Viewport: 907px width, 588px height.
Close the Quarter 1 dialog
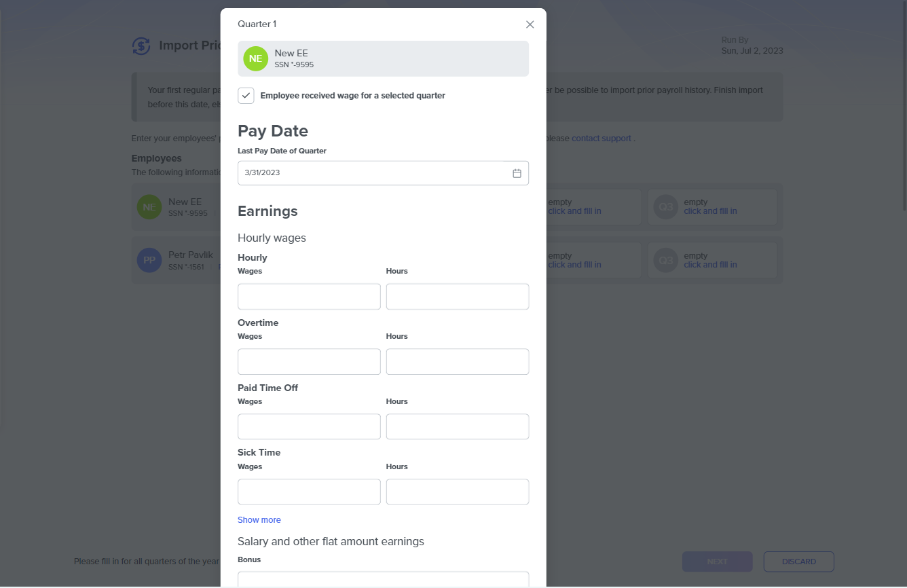530,24
